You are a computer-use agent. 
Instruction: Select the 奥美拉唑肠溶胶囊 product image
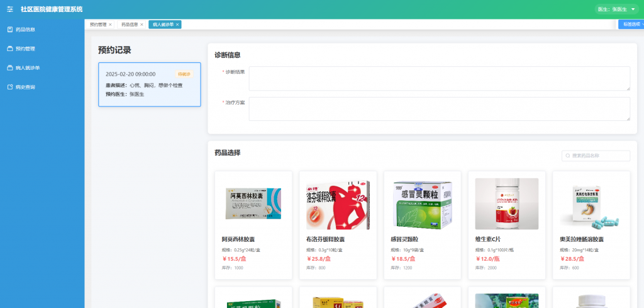[x=591, y=203]
